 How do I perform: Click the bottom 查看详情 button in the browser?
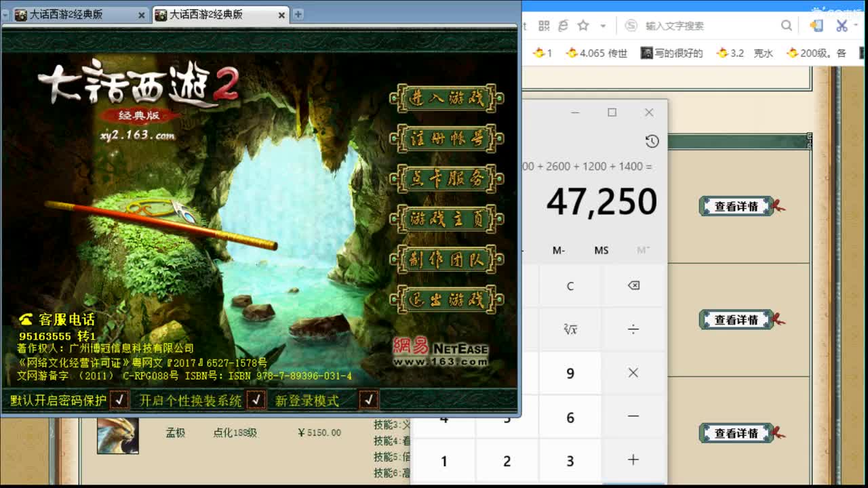pyautogui.click(x=736, y=432)
